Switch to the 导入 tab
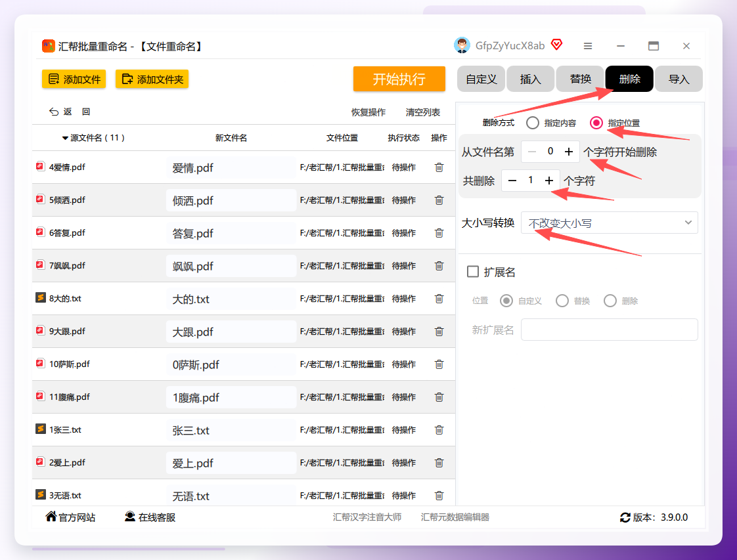This screenshot has height=560, width=737. click(679, 79)
